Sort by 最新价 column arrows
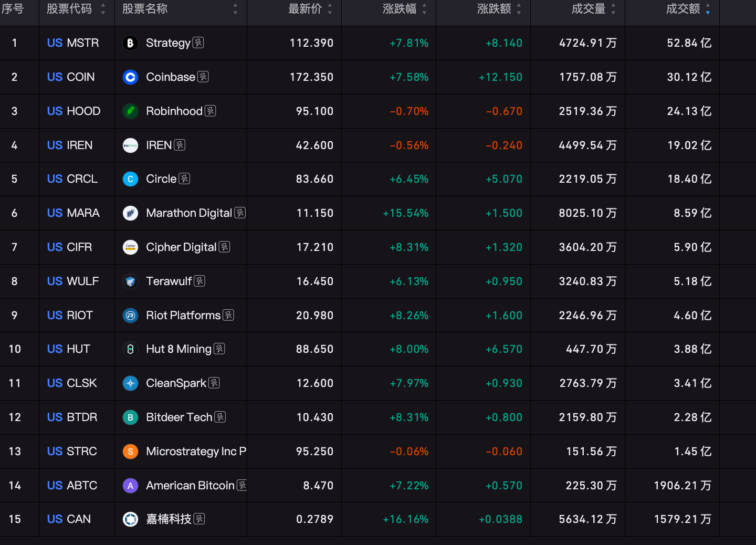The height and width of the screenshot is (545, 756). 330,9
